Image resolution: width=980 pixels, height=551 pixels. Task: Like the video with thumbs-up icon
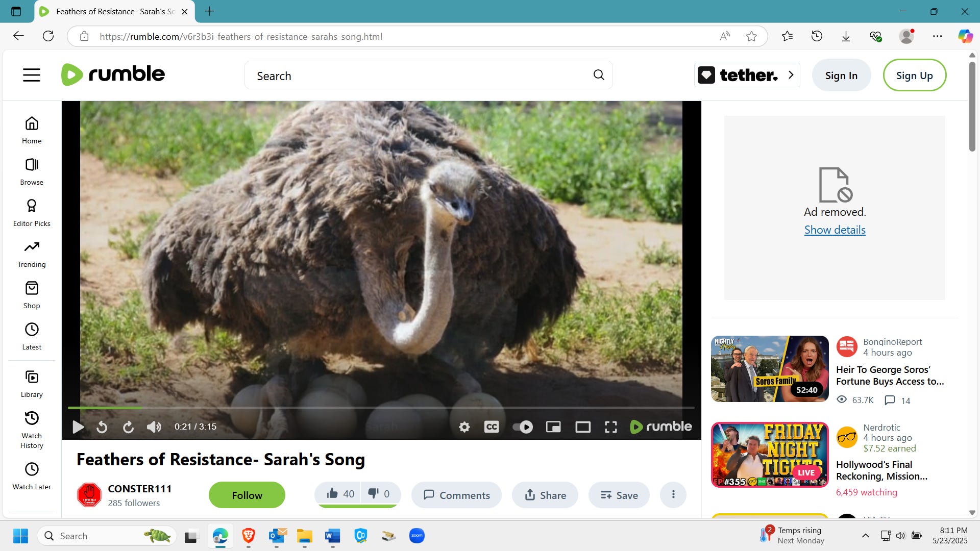(333, 494)
